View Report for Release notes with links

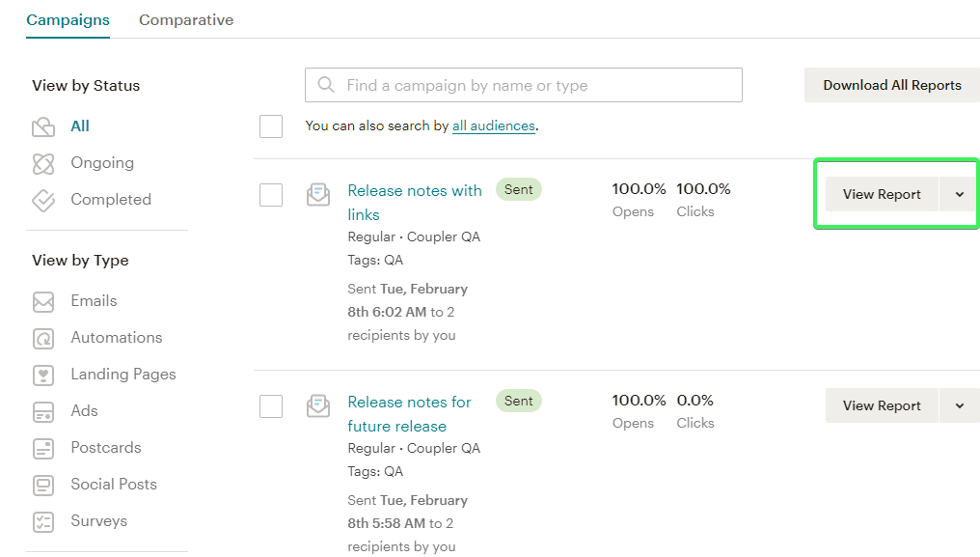pos(882,194)
